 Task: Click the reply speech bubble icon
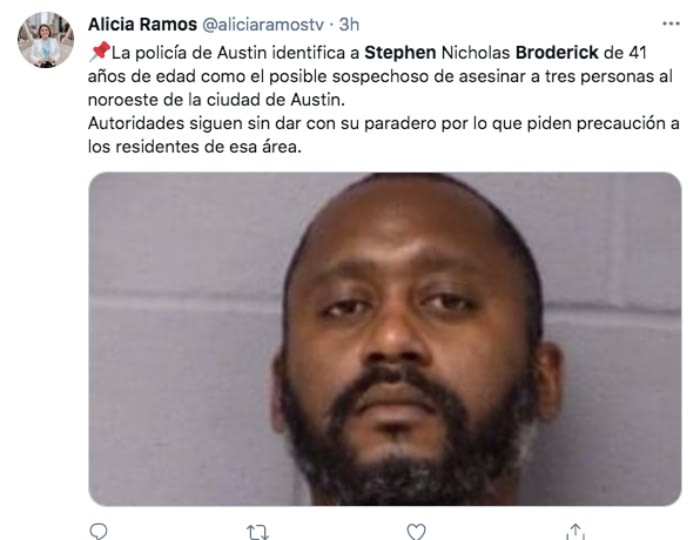(x=98, y=532)
